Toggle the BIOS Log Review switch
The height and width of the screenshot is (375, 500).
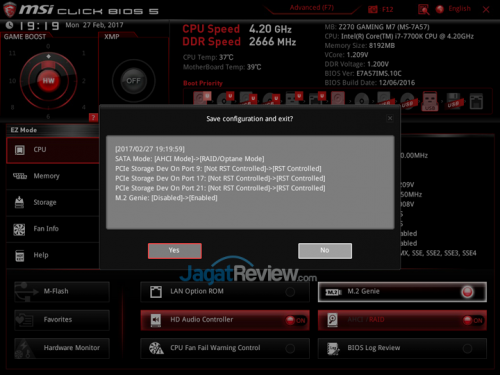coord(467,349)
